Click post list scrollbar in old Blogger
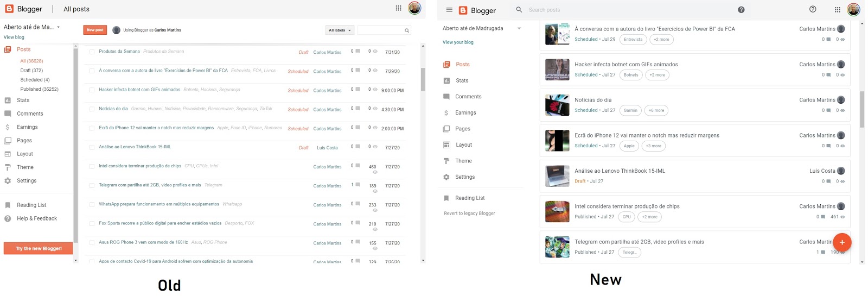The width and height of the screenshot is (868, 308). (x=423, y=79)
